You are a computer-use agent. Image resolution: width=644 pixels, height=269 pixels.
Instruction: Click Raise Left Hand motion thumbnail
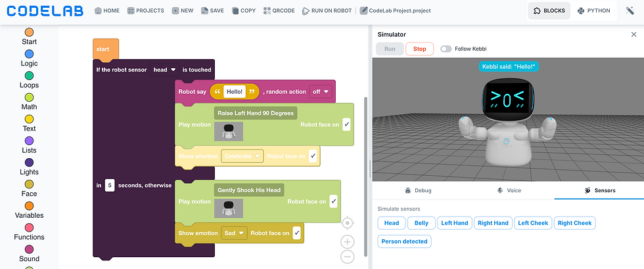(229, 132)
